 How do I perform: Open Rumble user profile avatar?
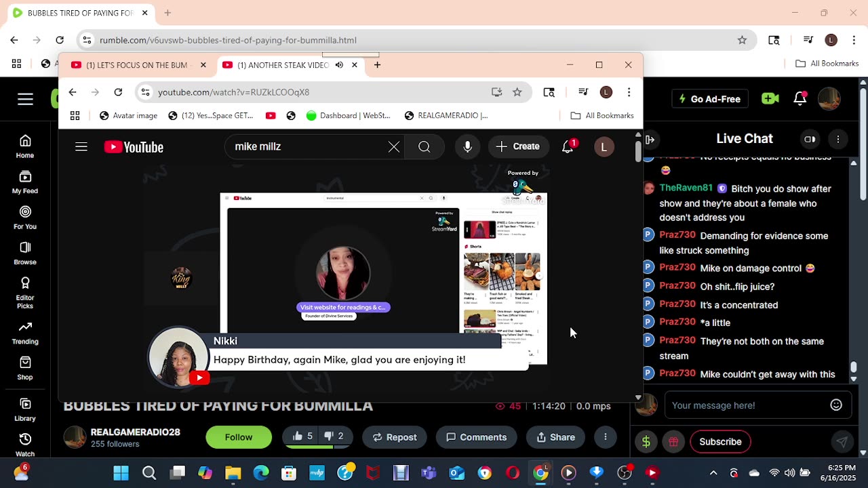(x=829, y=99)
